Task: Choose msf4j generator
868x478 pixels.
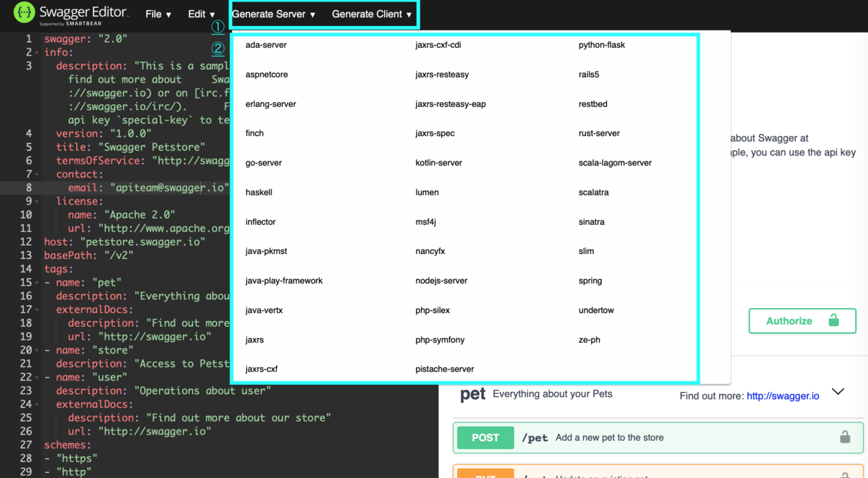Action: click(x=425, y=222)
